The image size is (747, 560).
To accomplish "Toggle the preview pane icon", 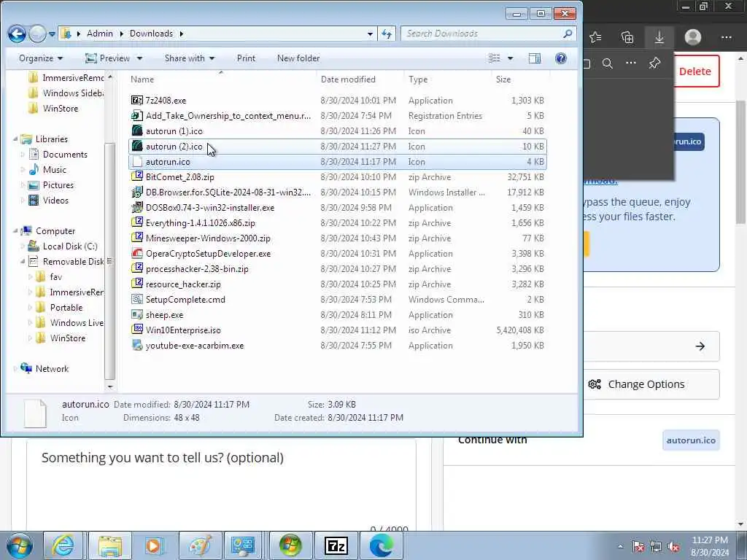I will pyautogui.click(x=535, y=58).
